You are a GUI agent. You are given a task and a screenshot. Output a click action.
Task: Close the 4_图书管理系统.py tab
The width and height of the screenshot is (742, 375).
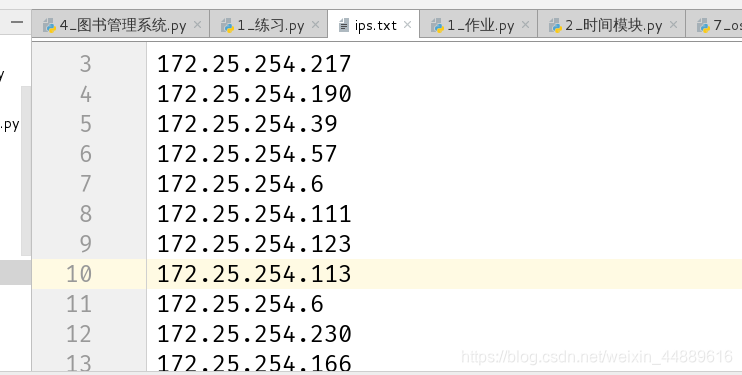198,25
